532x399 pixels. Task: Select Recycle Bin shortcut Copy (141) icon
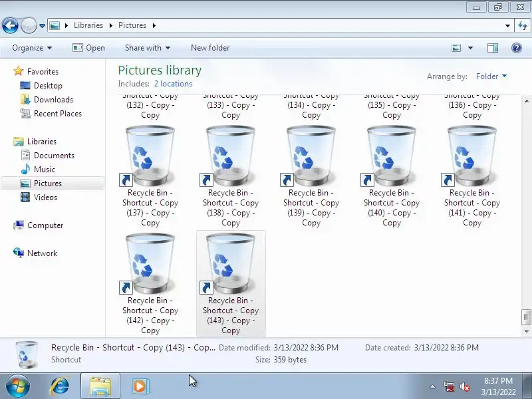coord(472,156)
